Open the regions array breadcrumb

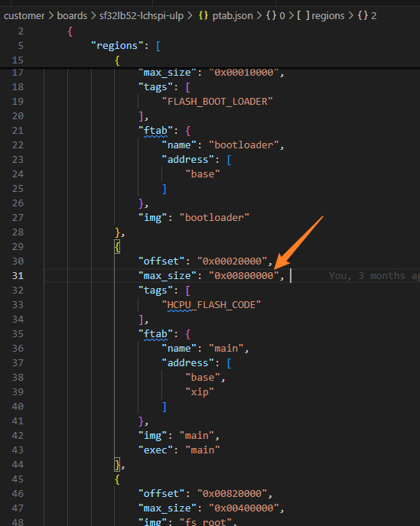coord(321,16)
